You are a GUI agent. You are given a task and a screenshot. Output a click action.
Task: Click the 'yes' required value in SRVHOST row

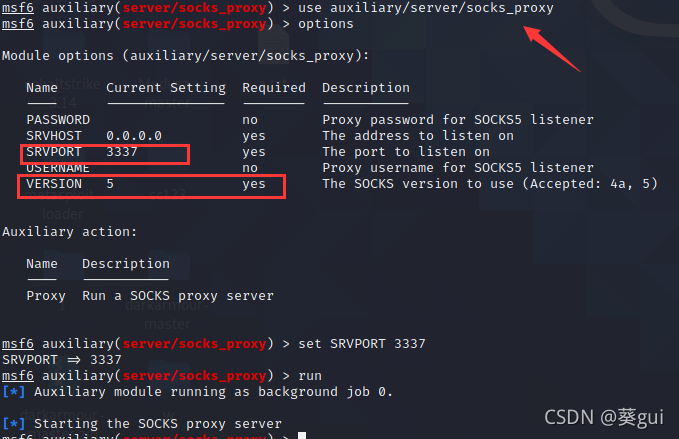pyautogui.click(x=254, y=137)
